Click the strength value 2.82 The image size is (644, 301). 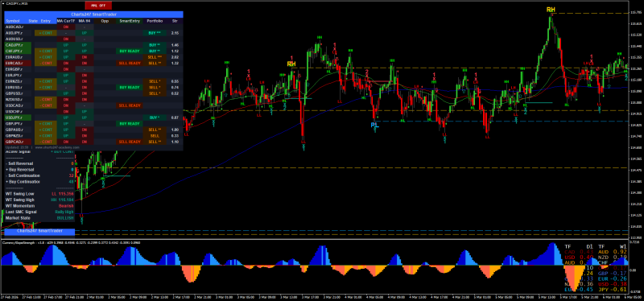tap(175, 57)
